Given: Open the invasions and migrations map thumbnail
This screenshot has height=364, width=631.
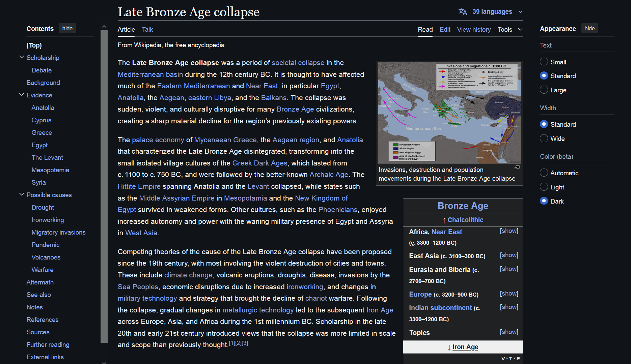Looking at the screenshot, I should [449, 113].
